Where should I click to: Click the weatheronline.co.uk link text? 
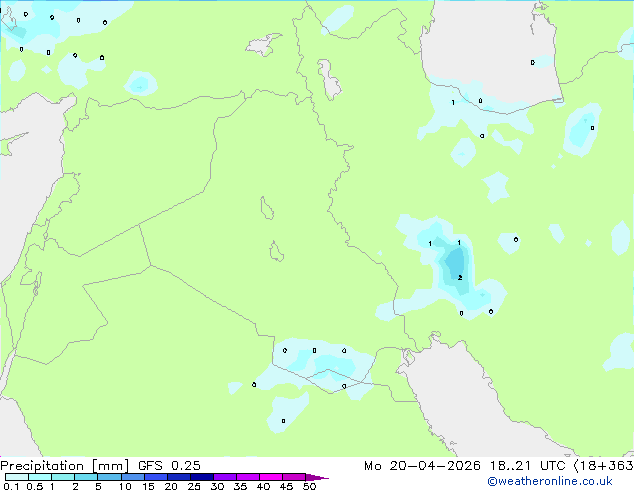point(550,481)
